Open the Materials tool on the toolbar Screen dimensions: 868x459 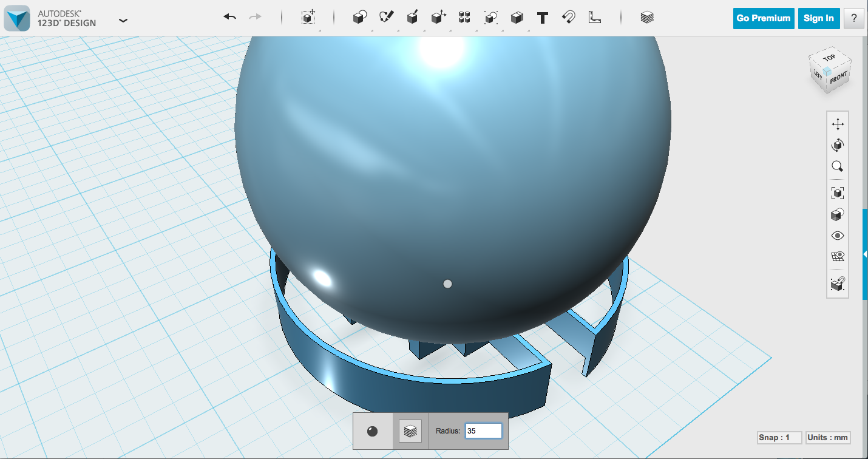pyautogui.click(x=646, y=18)
